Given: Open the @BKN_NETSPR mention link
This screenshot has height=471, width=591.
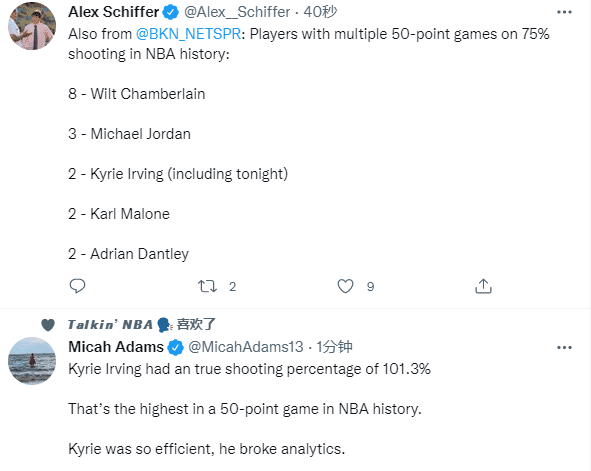Looking at the screenshot, I should point(188,34).
